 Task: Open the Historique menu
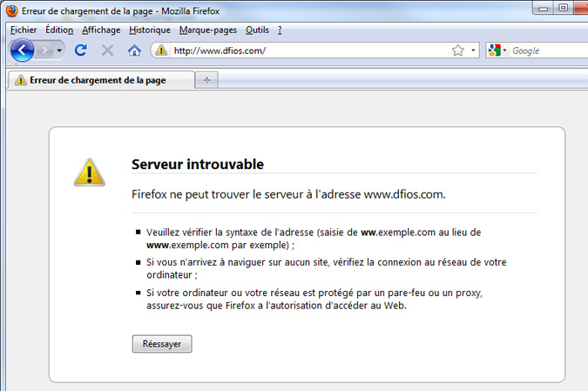pyautogui.click(x=150, y=30)
